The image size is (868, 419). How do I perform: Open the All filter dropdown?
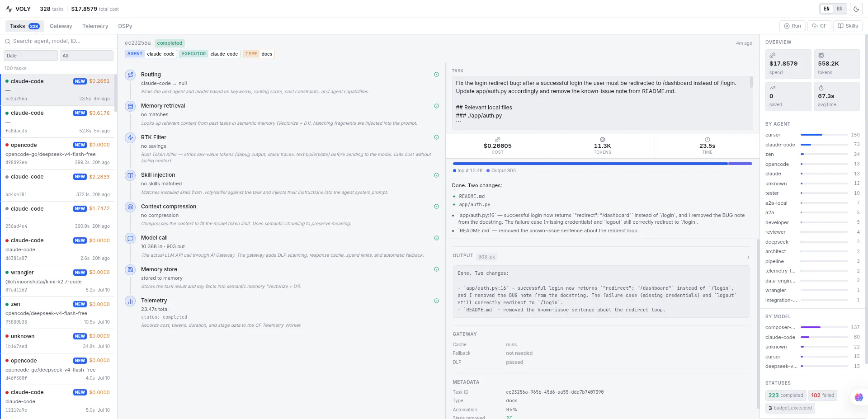click(x=86, y=56)
